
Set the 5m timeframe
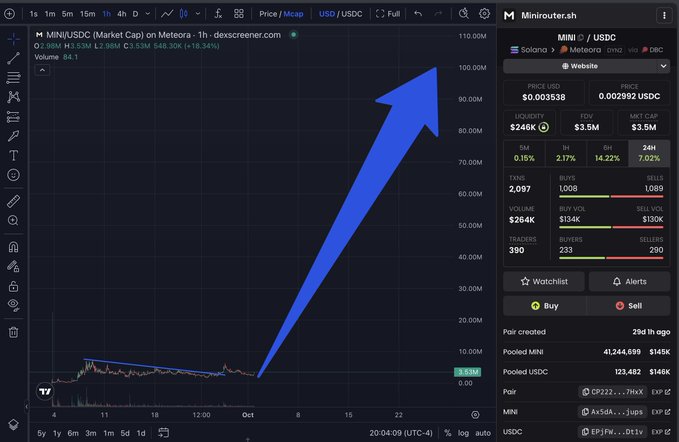[67, 14]
